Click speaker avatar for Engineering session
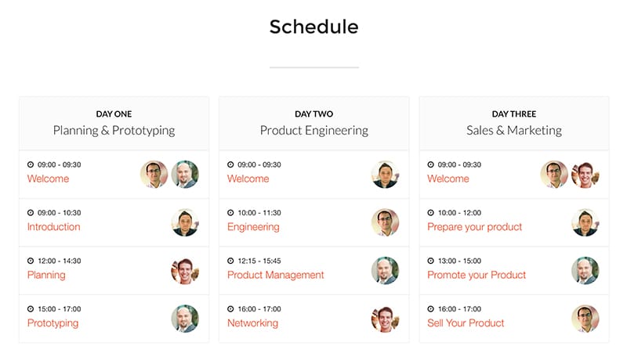The height and width of the screenshot is (364, 627). tap(385, 222)
